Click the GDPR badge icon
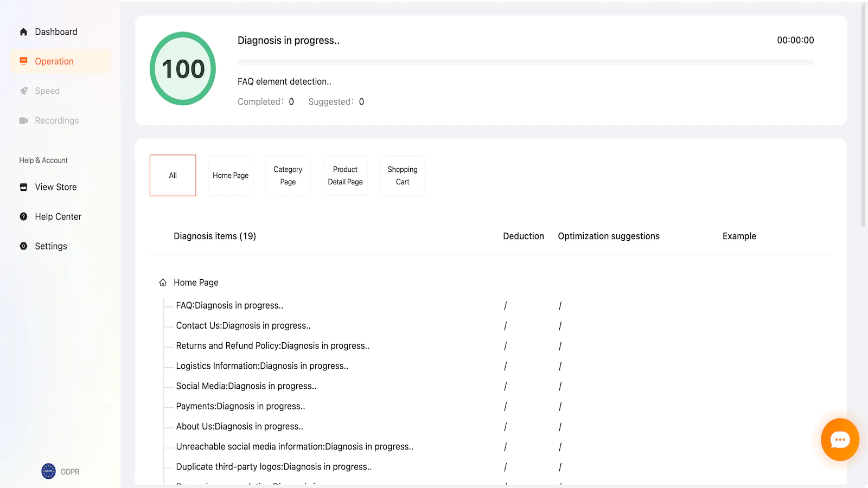This screenshot has height=488, width=868. [x=48, y=471]
